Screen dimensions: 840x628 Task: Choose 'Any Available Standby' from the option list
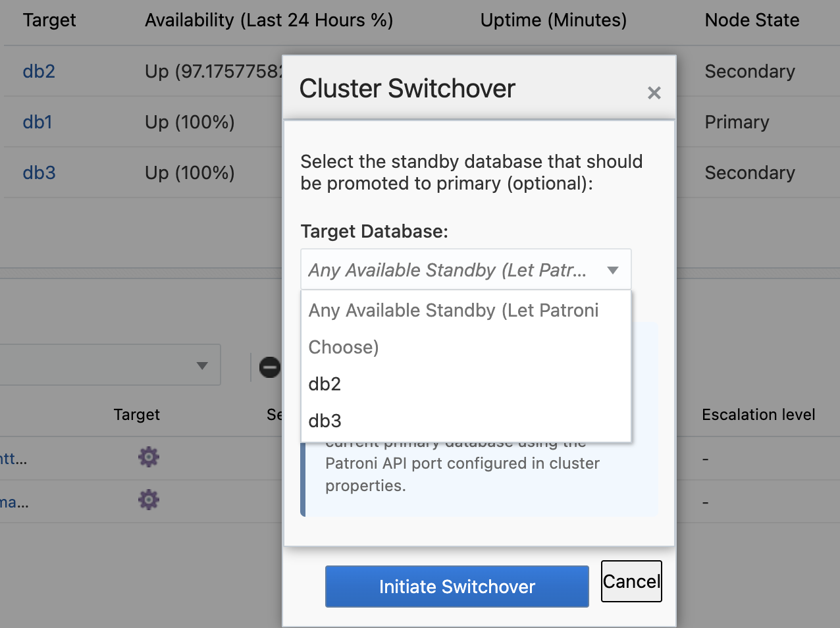click(453, 328)
